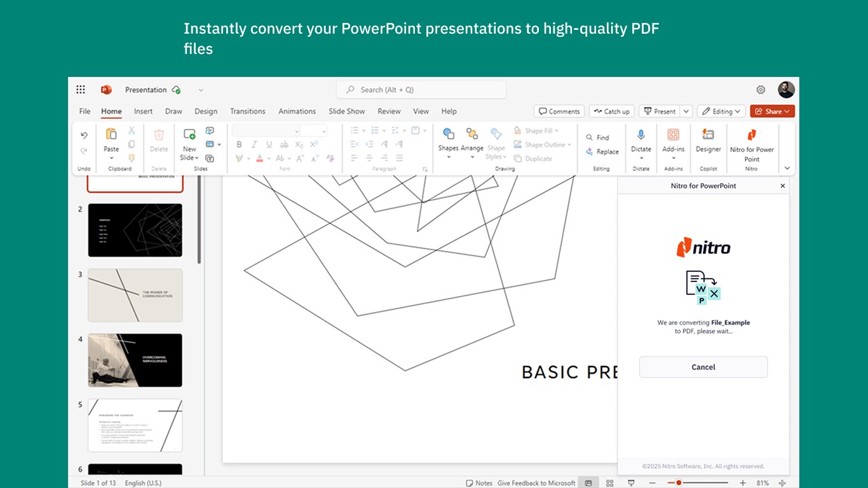Click the Shapes gallery icon

pos(449,133)
